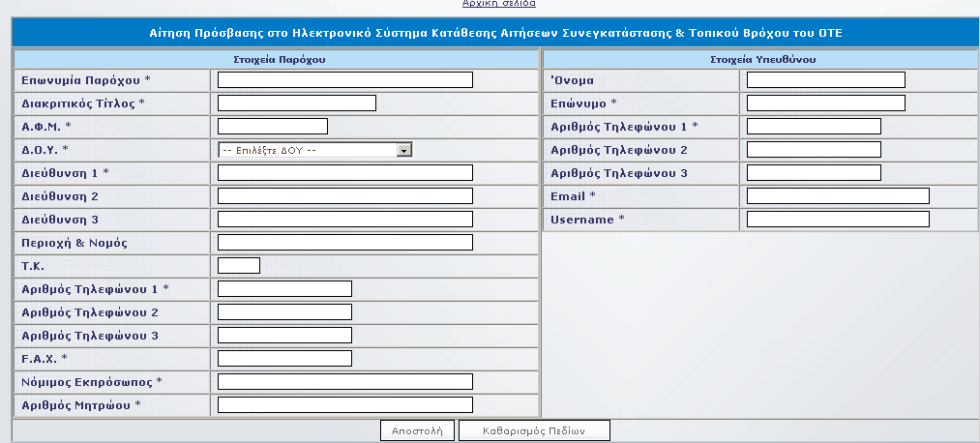Viewport: 980px width, 443px height.
Task: Click the 'Στοιχεία Υπευθύνου' section header text
Action: [762, 60]
